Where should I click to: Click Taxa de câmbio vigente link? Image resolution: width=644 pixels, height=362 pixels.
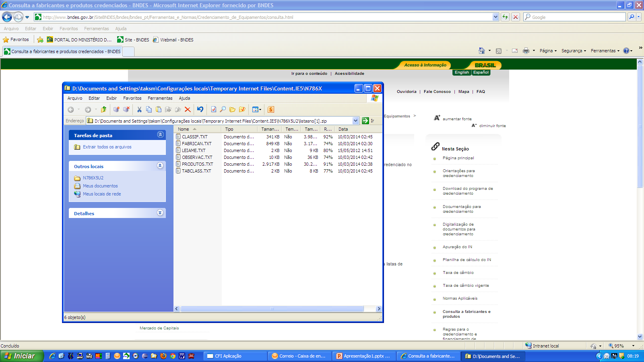(466, 286)
